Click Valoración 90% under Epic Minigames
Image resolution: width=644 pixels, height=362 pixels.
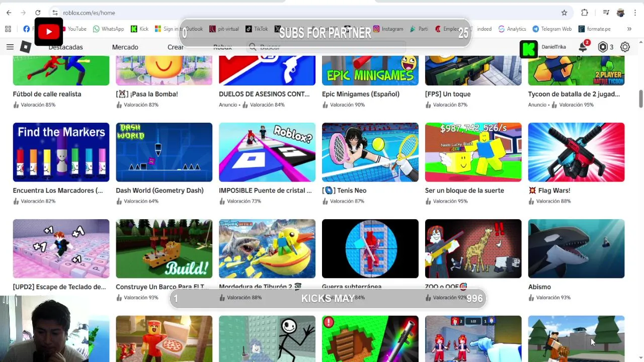click(x=347, y=105)
